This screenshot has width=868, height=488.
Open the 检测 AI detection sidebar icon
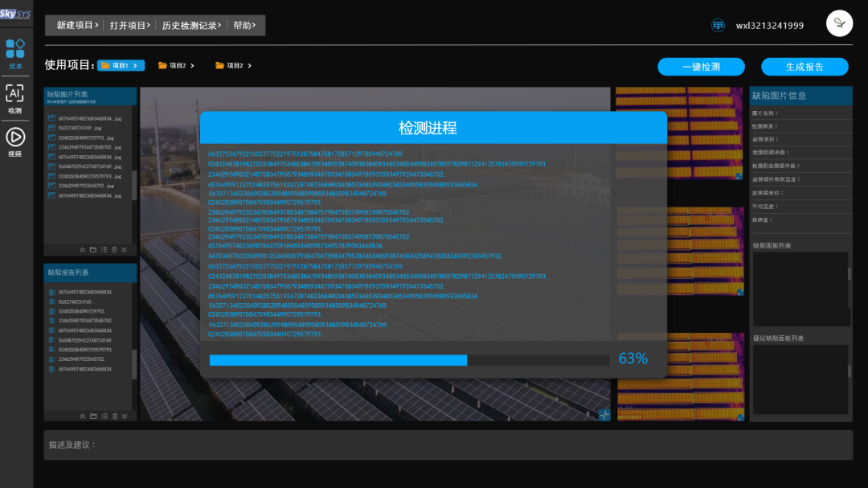(14, 96)
